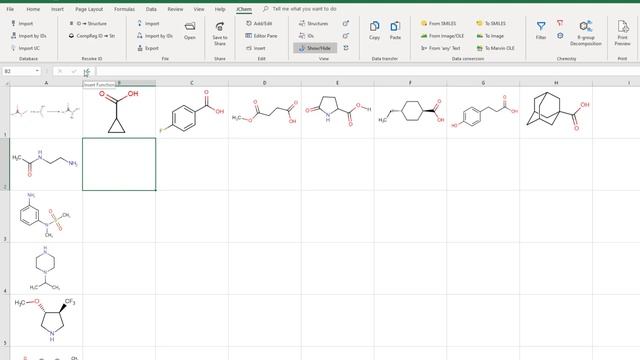Open the Review tab
This screenshot has height=360, width=640.
175,9
